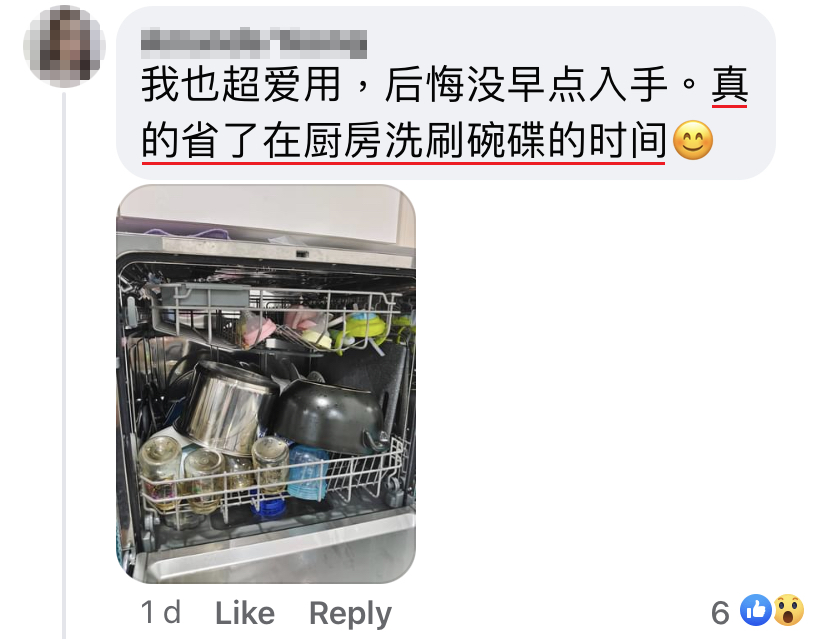Open the "1 d" comment timestamp
828x639 pixels.
(x=161, y=613)
